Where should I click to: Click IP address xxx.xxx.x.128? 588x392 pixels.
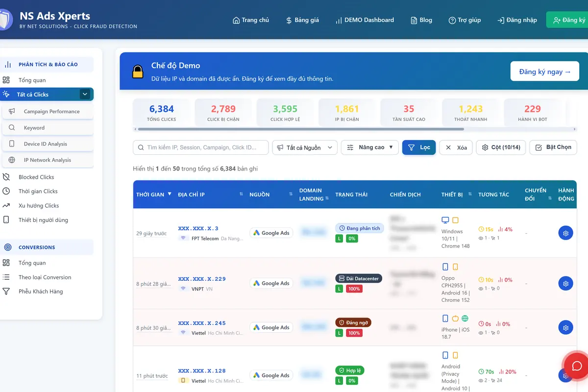click(x=202, y=371)
